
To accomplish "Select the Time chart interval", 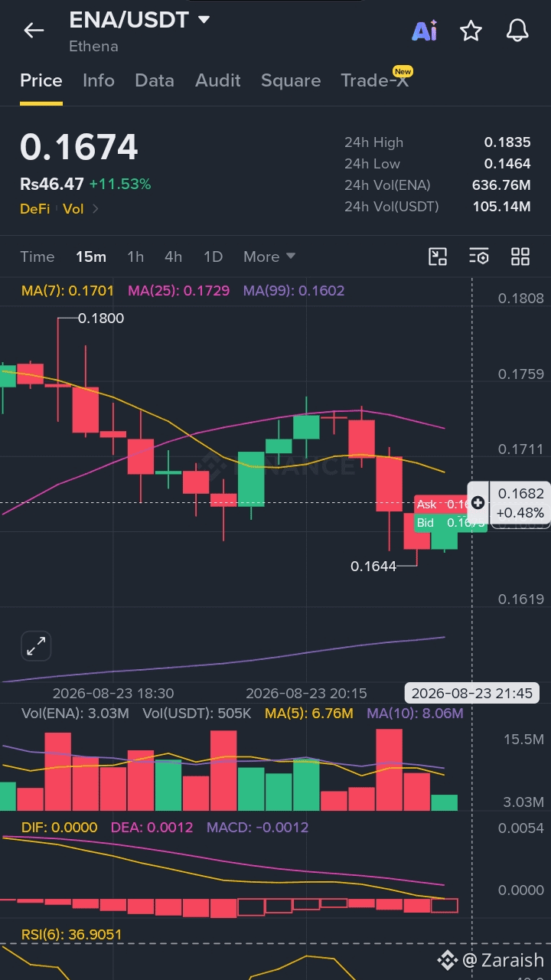I will [37, 256].
